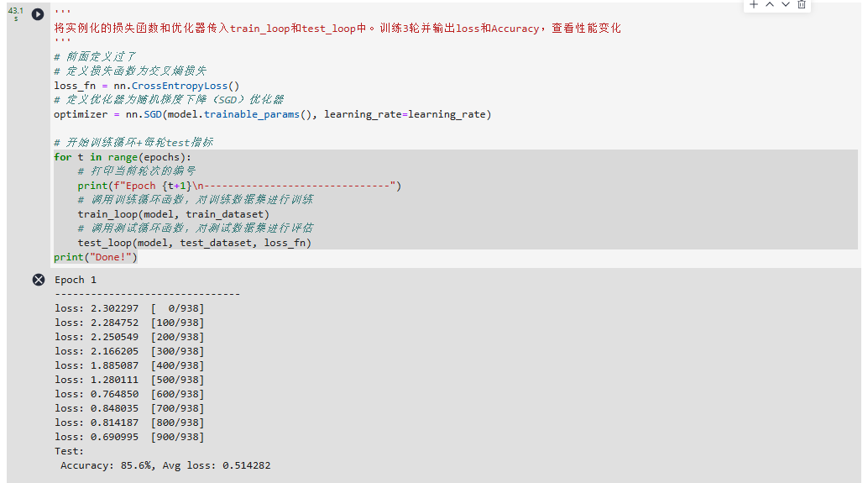
Task: Click the print Epoch f-string line
Action: (239, 186)
